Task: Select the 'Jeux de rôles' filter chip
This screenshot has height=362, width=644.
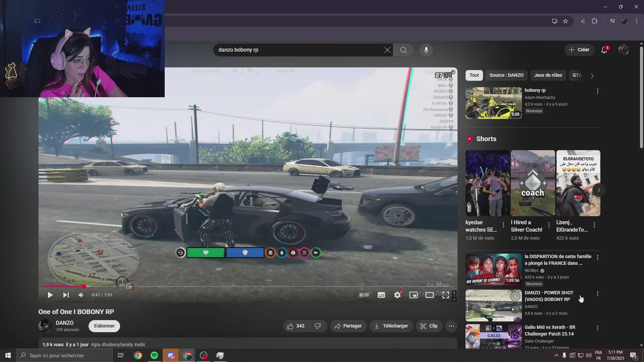Action: [x=548, y=75]
